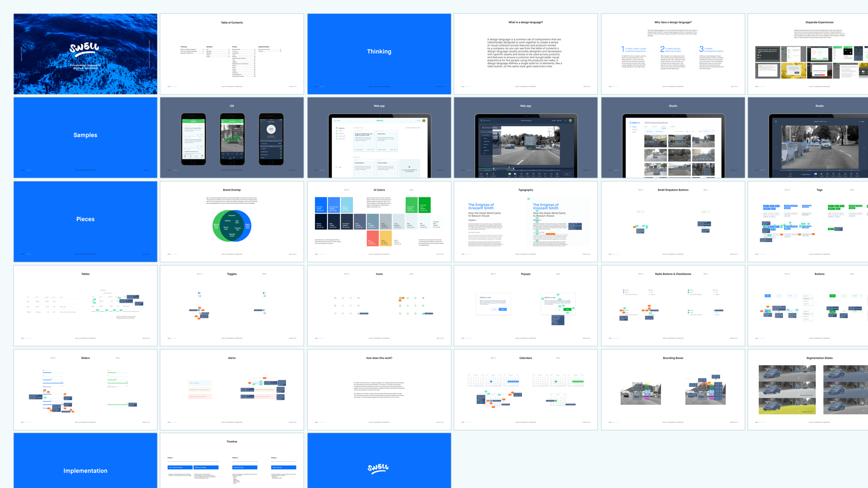The height and width of the screenshot is (488, 868).
Task: Open the Bounding Boxes slide
Action: [673, 389]
